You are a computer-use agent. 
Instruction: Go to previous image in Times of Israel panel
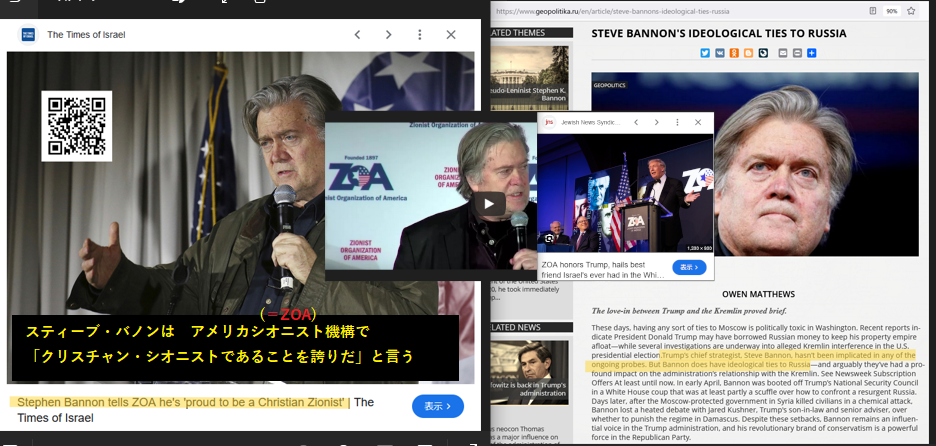coord(357,35)
